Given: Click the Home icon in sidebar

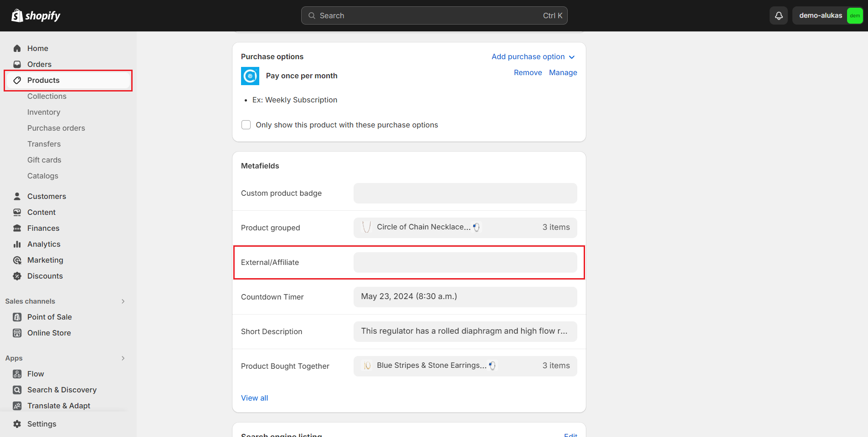Looking at the screenshot, I should pos(17,48).
